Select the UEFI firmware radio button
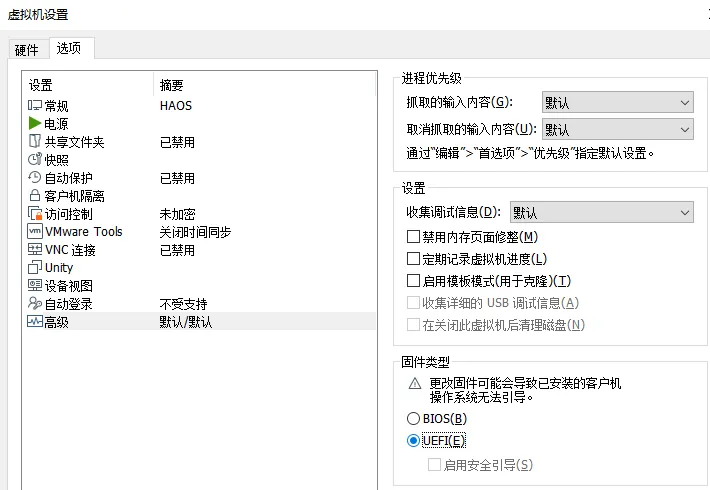The height and width of the screenshot is (490, 710). coord(413,440)
